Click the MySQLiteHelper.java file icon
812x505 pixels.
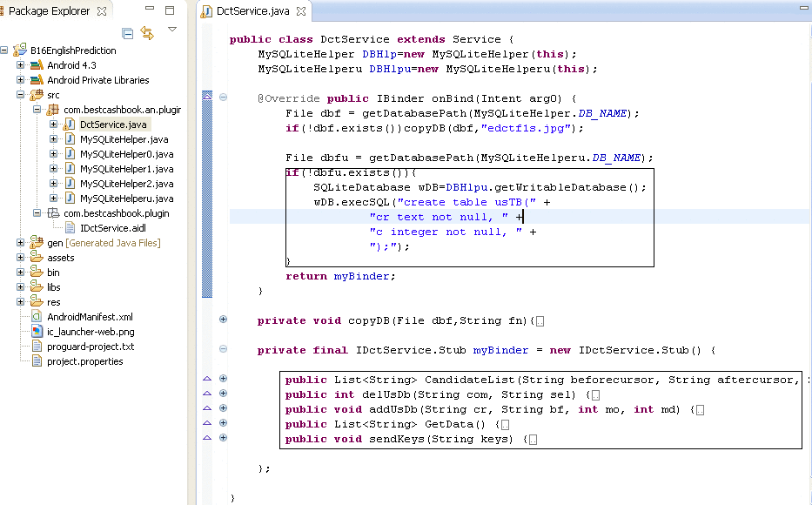(x=70, y=138)
